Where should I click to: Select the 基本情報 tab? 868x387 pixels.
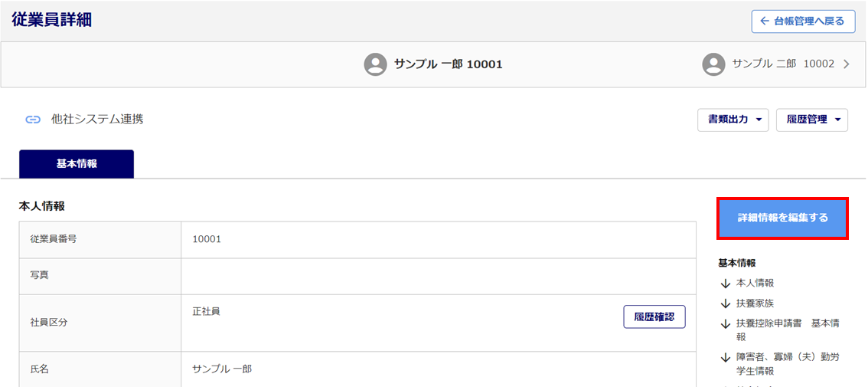tap(77, 164)
